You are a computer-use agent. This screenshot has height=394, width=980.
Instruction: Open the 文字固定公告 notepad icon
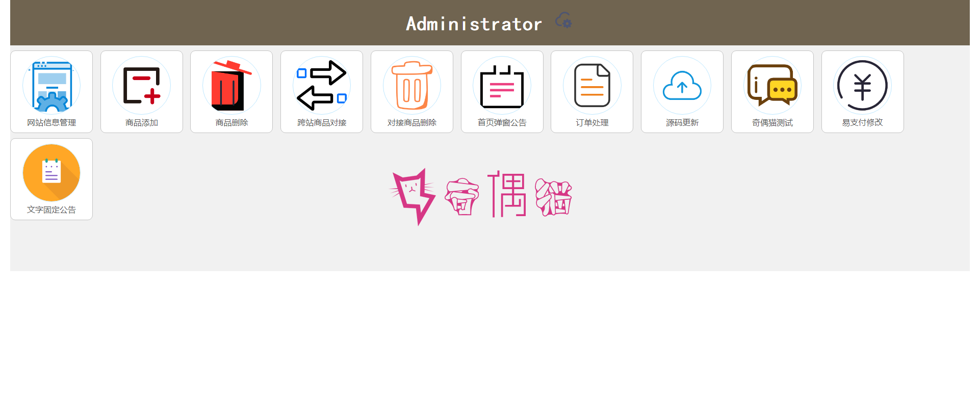[x=51, y=173]
